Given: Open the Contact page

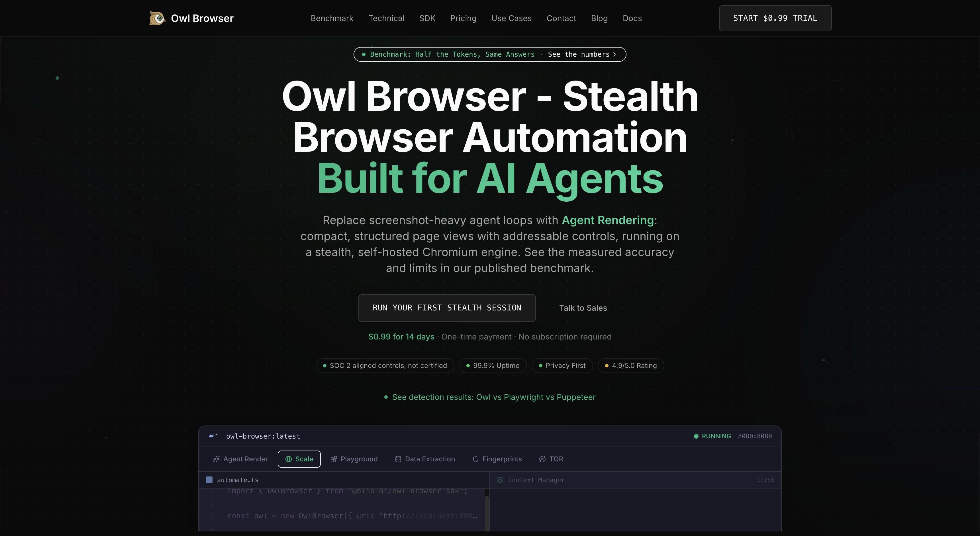Looking at the screenshot, I should coord(561,18).
